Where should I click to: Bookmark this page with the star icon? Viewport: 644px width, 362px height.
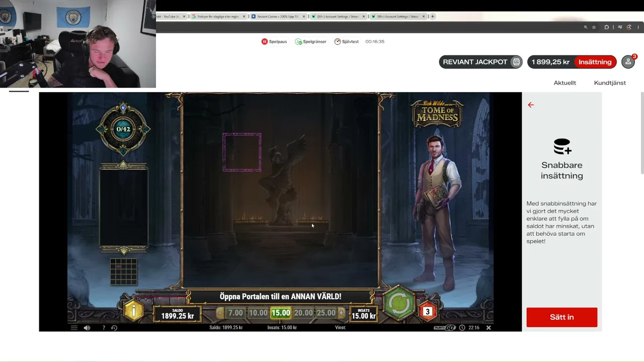(594, 27)
